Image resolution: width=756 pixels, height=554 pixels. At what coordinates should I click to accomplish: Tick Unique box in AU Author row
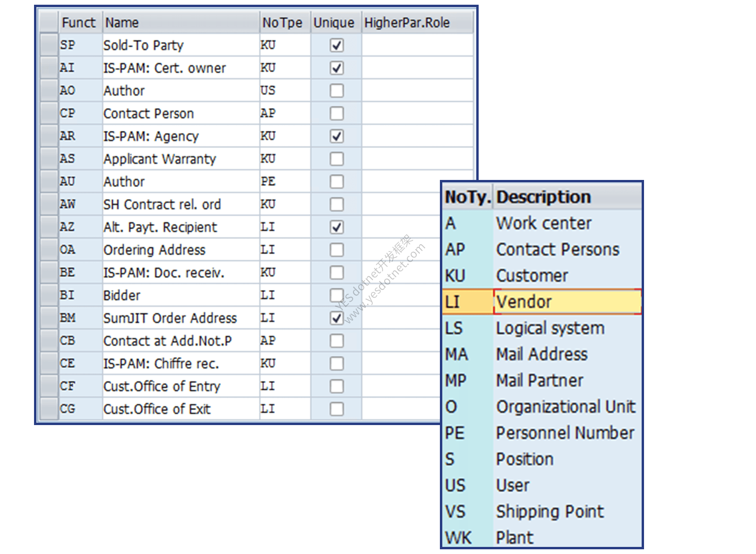(336, 181)
